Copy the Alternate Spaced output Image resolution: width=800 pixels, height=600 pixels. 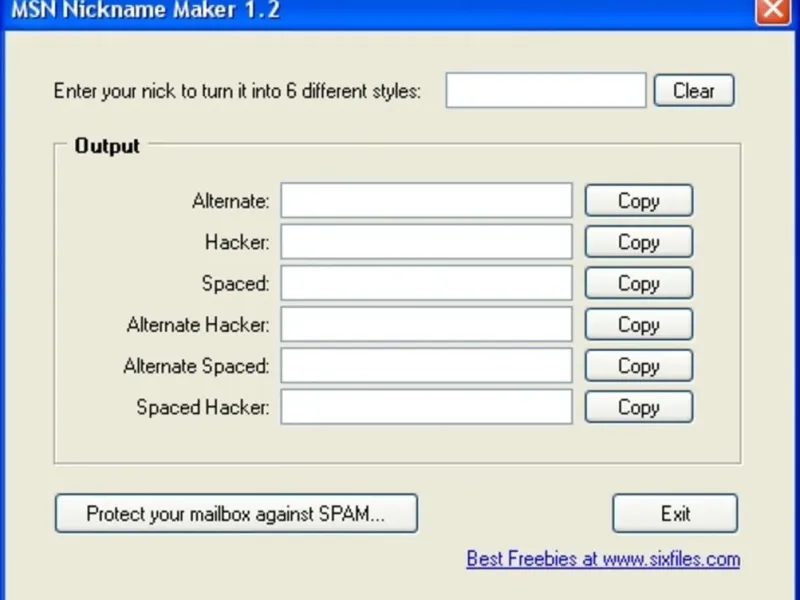639,366
